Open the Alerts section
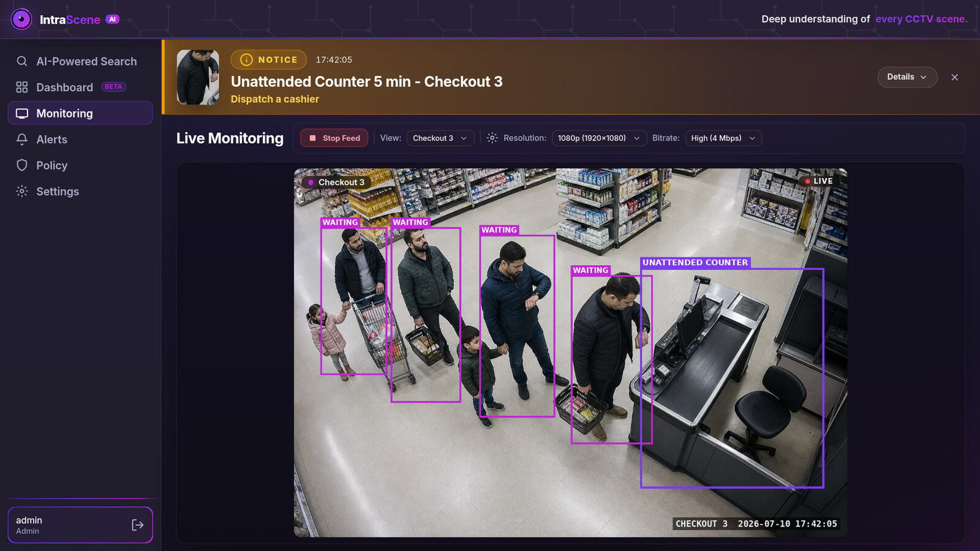This screenshot has width=980, height=551. point(80,140)
